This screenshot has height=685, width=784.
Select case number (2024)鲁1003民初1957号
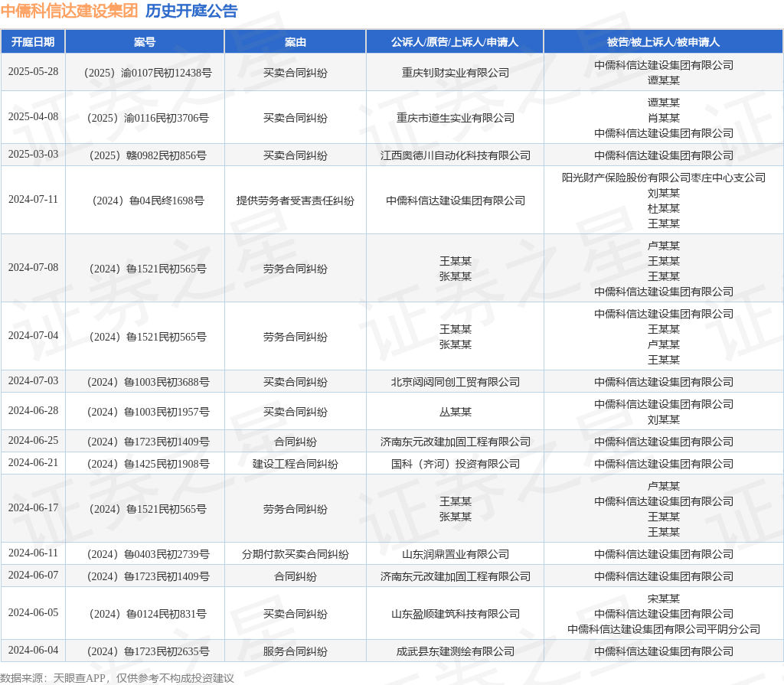pyautogui.click(x=148, y=412)
